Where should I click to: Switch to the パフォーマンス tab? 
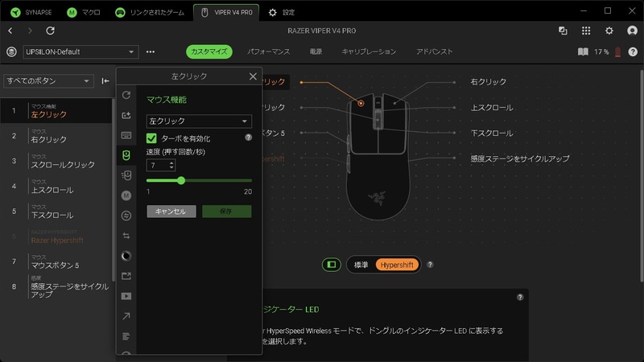click(x=269, y=51)
